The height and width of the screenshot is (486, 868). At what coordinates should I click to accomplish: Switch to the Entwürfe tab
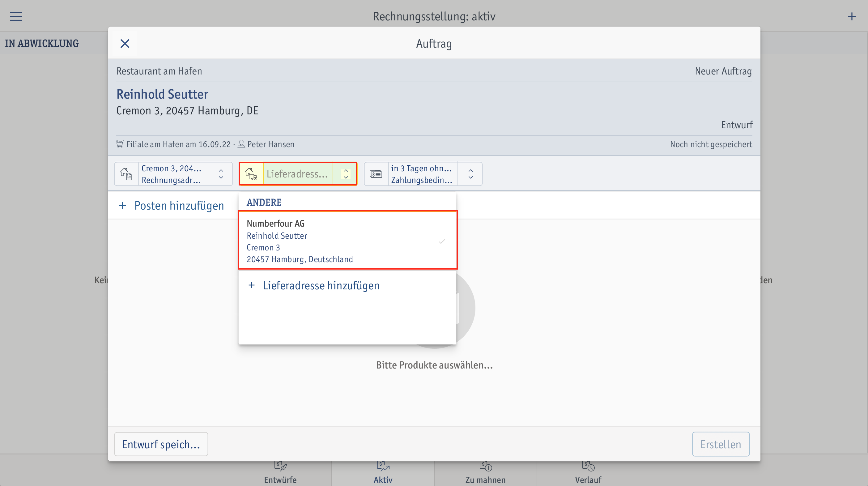point(280,473)
